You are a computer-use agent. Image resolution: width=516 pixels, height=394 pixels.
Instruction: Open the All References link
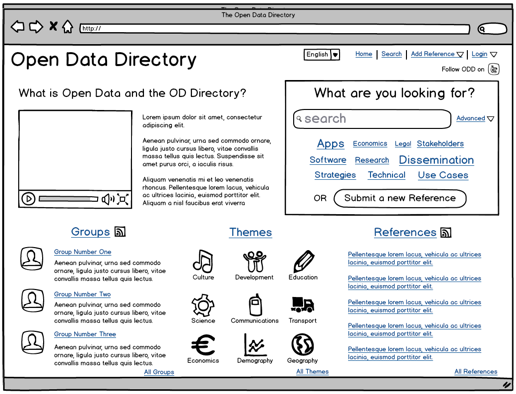pyautogui.click(x=476, y=372)
